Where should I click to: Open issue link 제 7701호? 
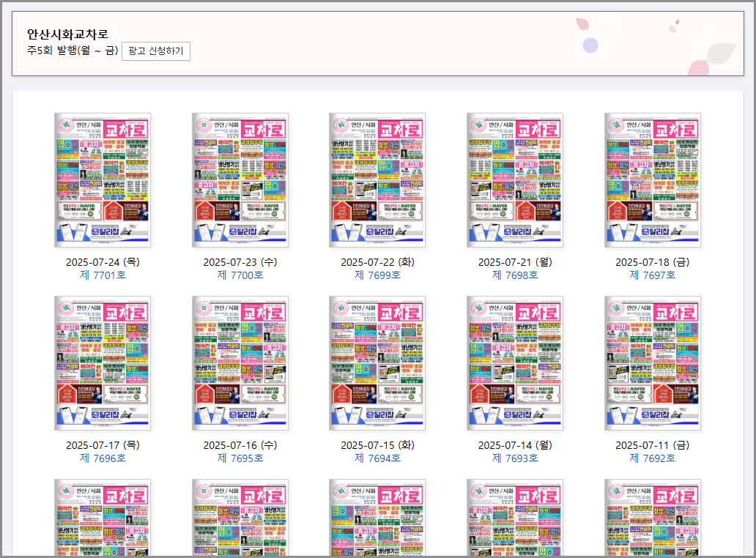click(x=103, y=275)
